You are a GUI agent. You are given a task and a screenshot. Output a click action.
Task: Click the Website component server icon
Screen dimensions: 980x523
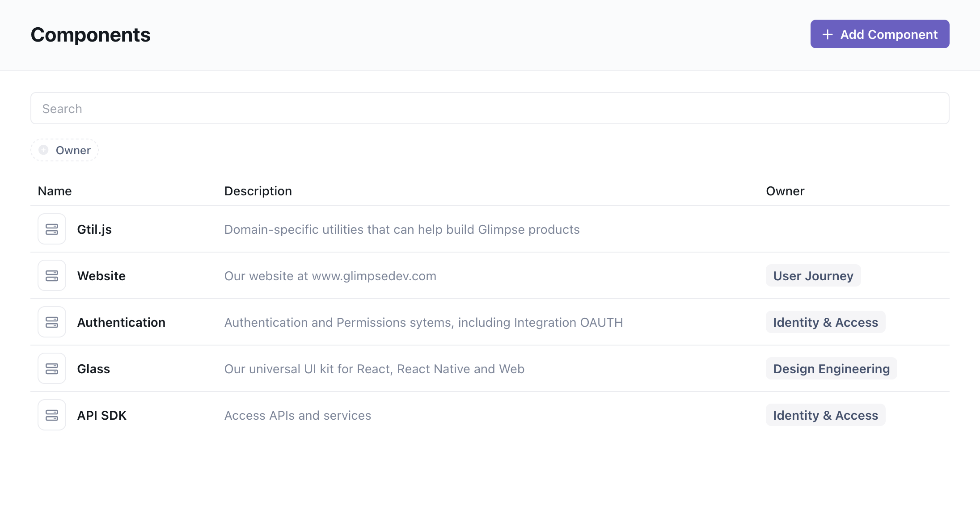(x=52, y=276)
